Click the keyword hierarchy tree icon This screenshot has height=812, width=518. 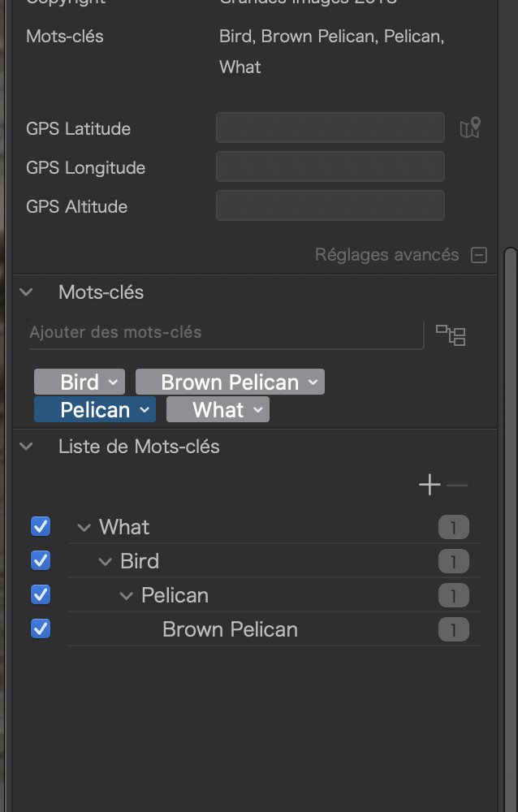pos(451,335)
